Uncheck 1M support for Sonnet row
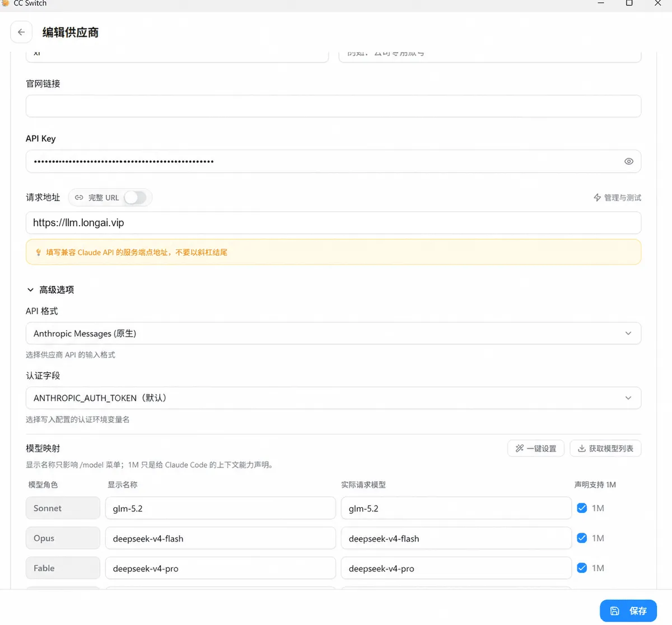The width and height of the screenshot is (672, 625). pyautogui.click(x=582, y=508)
